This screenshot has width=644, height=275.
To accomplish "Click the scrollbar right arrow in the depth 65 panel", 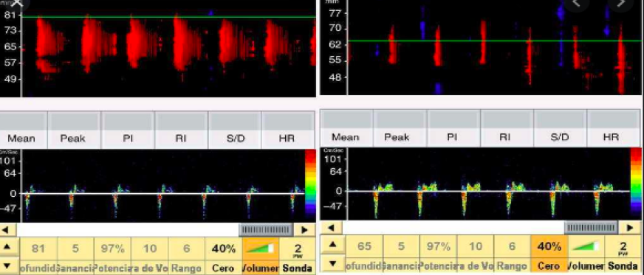I will pos(629,227).
